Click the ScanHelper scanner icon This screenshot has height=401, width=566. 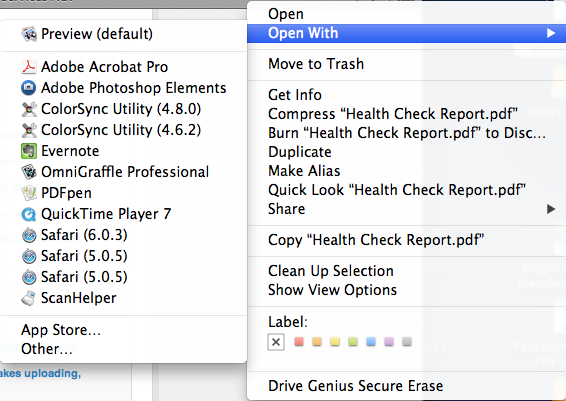[x=29, y=298]
